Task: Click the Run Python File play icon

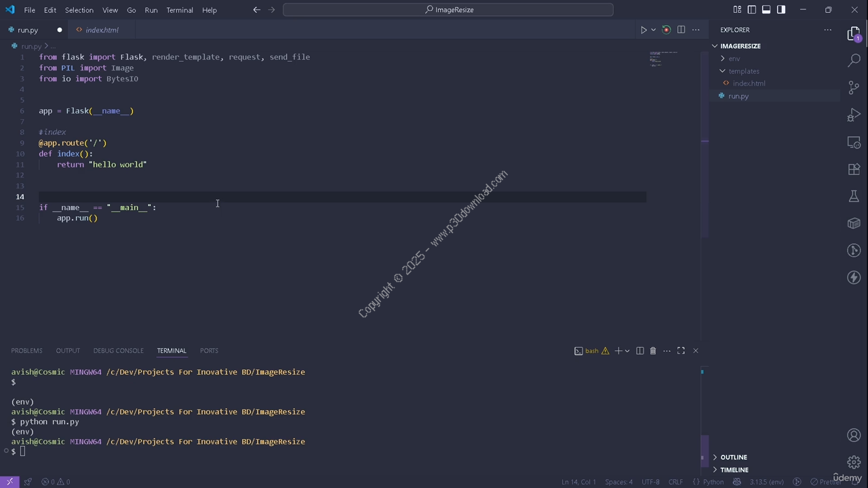Action: click(x=644, y=30)
